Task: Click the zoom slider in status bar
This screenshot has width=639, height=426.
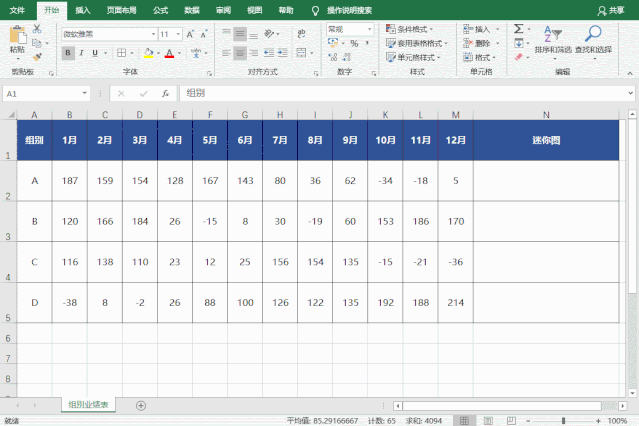Action: point(565,420)
